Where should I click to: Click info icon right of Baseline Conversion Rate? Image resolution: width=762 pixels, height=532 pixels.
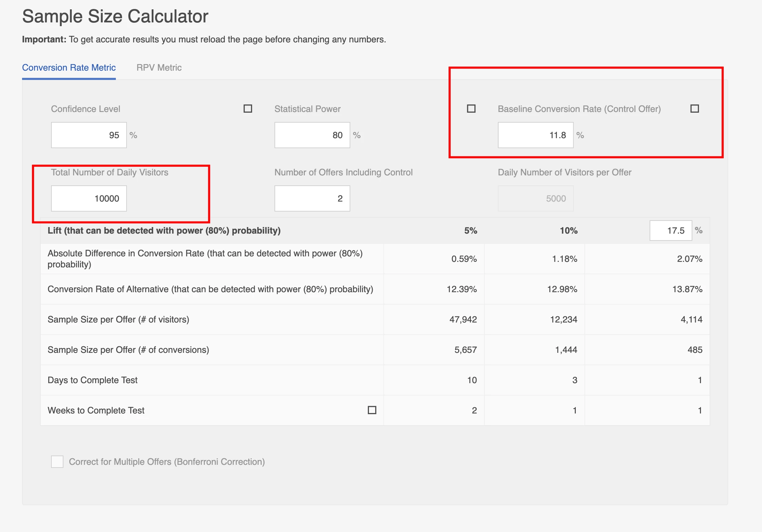point(694,109)
